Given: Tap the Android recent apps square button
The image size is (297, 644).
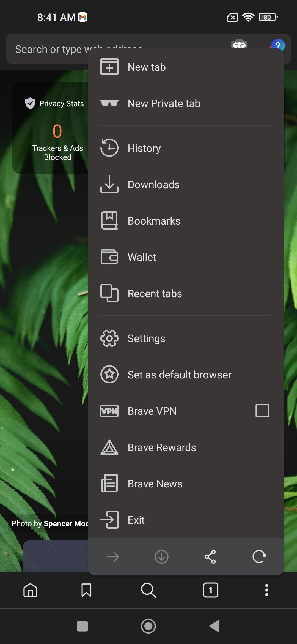Looking at the screenshot, I should [x=82, y=626].
